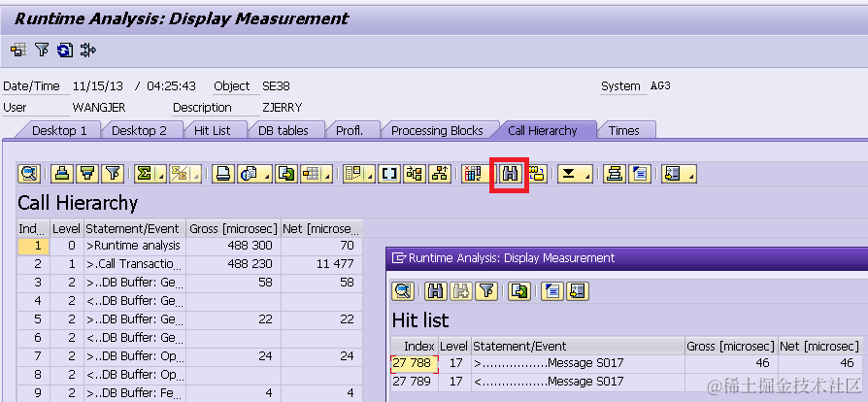The width and height of the screenshot is (868, 402).
Task: Open the black down-arrow dropdown button
Action: [x=575, y=174]
